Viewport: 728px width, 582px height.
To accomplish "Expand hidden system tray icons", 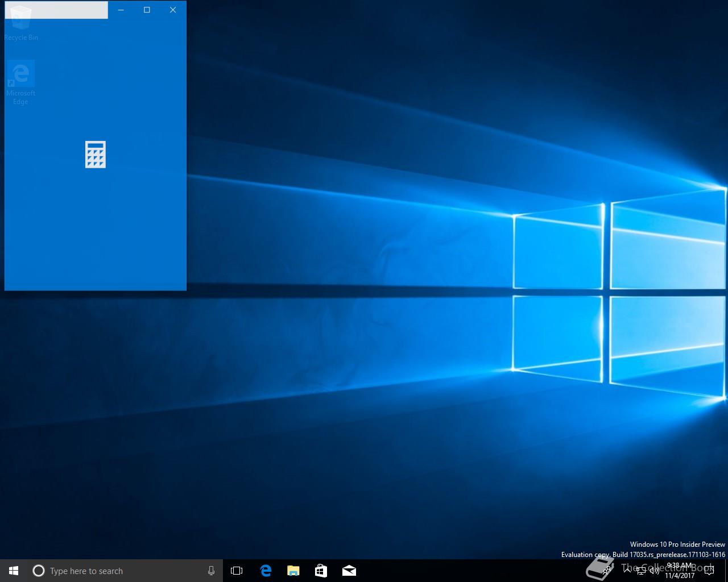I will pyautogui.click(x=627, y=571).
